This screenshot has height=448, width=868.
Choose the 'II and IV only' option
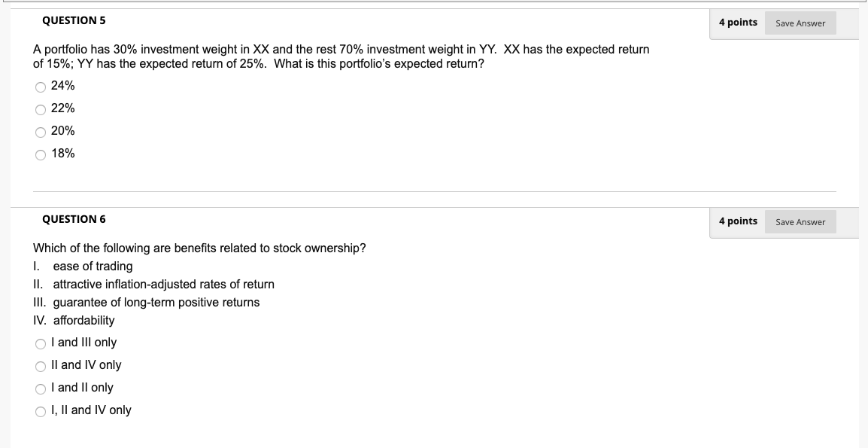pyautogui.click(x=40, y=365)
